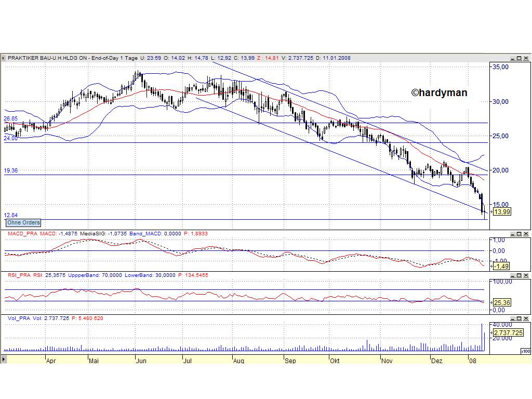Click the 'Dez' label on the time axis
The width and height of the screenshot is (532, 399).
437,360
